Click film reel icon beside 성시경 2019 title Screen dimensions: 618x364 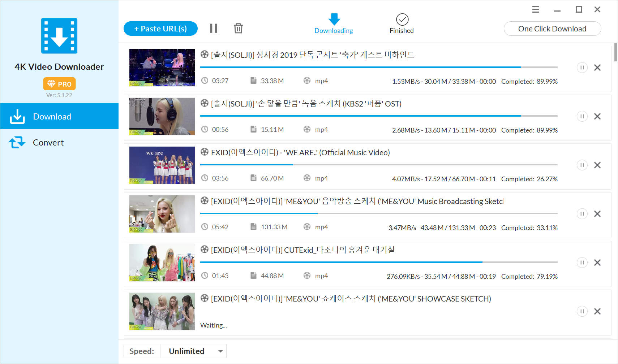point(205,54)
